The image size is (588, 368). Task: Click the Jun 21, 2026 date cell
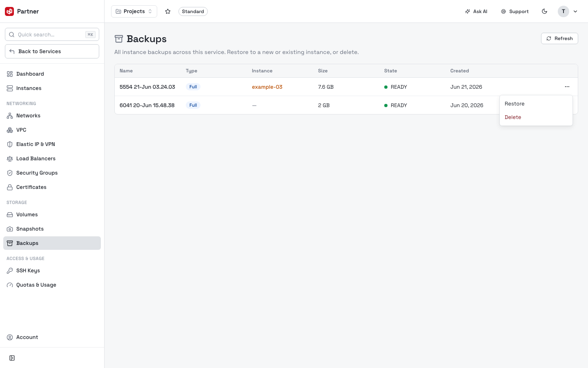coord(466,87)
